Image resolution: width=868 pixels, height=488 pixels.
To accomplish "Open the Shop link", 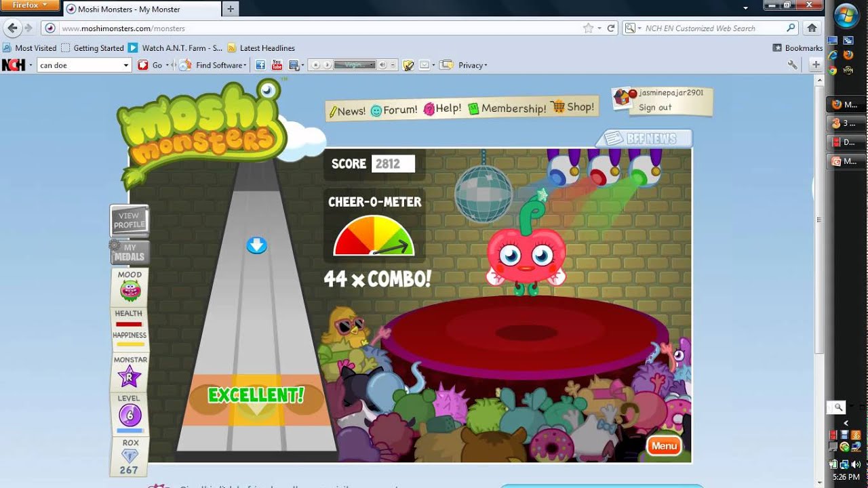I will pyautogui.click(x=574, y=106).
